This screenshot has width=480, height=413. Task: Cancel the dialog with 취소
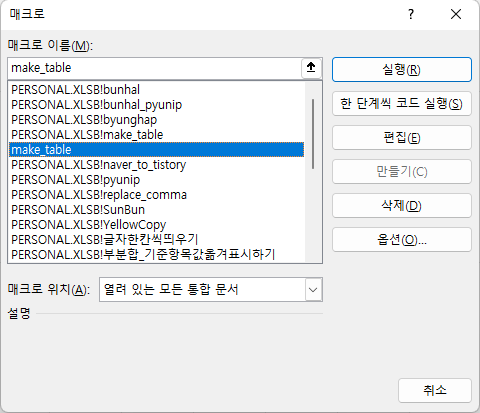(x=435, y=390)
